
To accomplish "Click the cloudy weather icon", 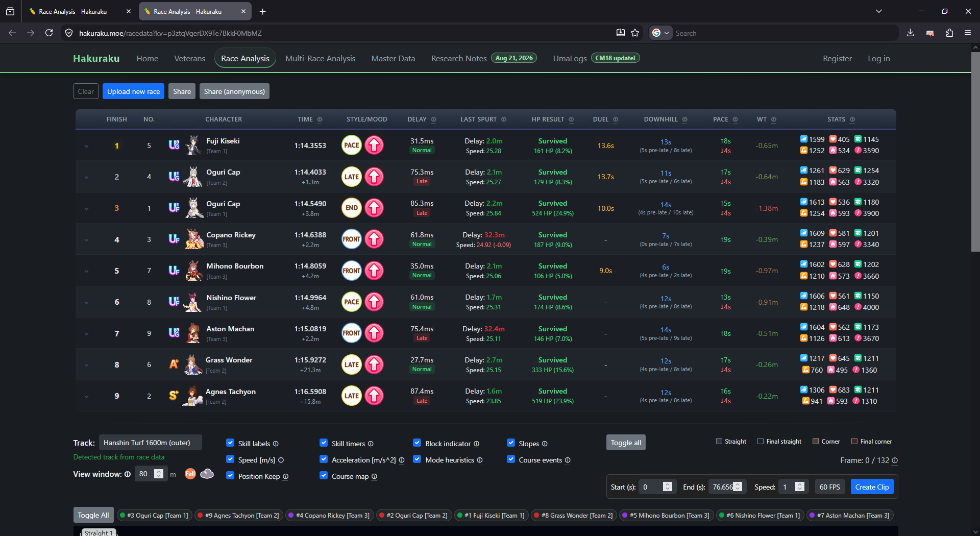I will point(207,474).
